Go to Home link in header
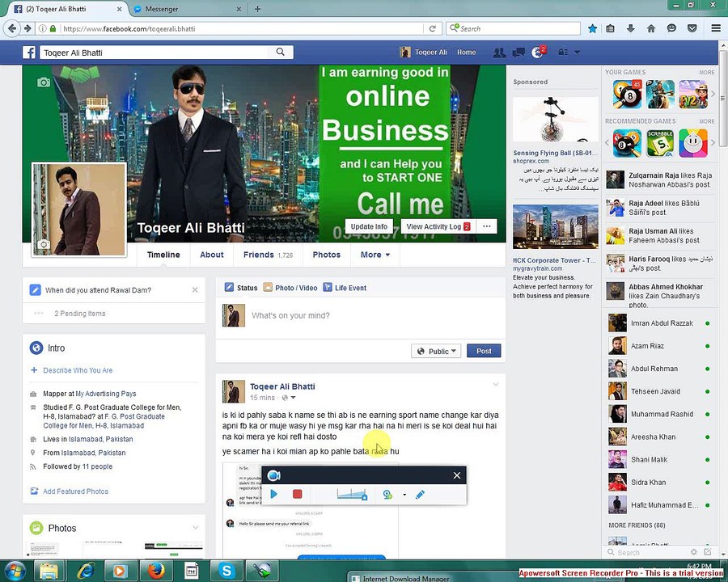 [466, 53]
